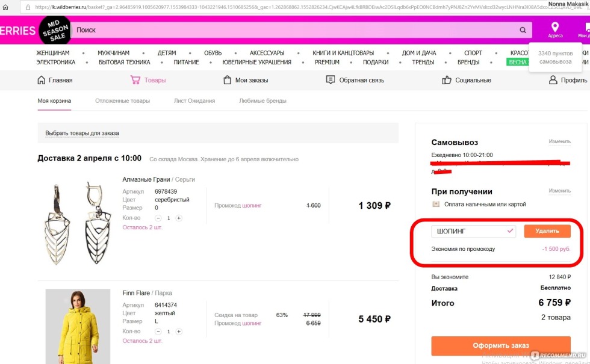Open the ЖЕНЩИНАМ category menu

pos(52,53)
